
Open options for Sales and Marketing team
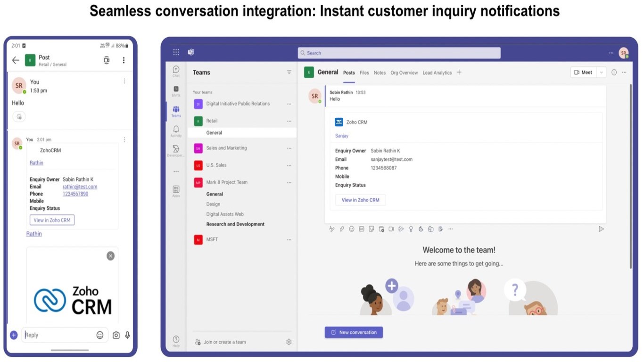[x=289, y=148]
